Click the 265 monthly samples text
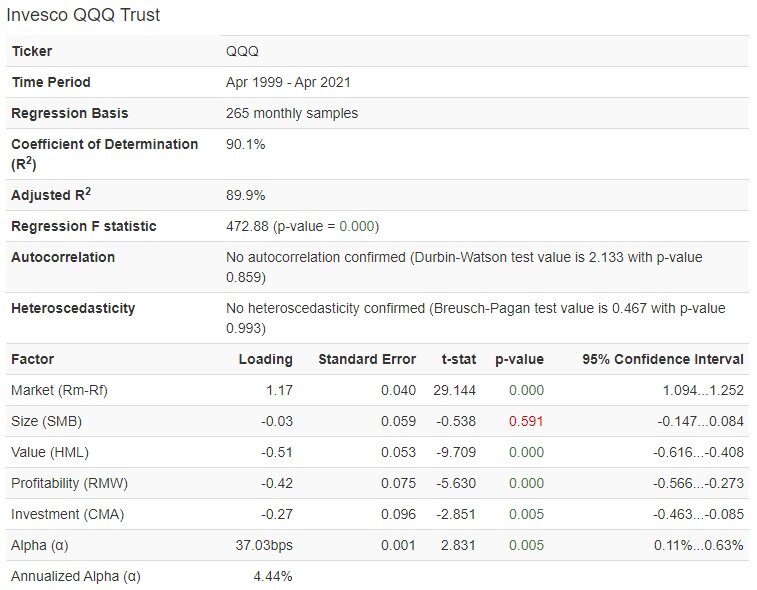The height and width of the screenshot is (590, 757). [x=292, y=113]
